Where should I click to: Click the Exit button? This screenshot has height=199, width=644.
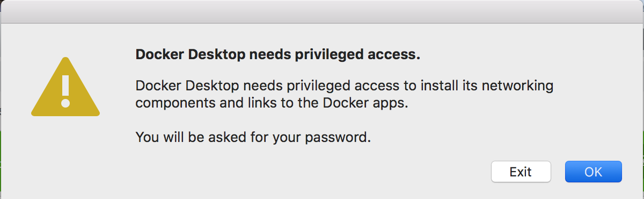(521, 172)
